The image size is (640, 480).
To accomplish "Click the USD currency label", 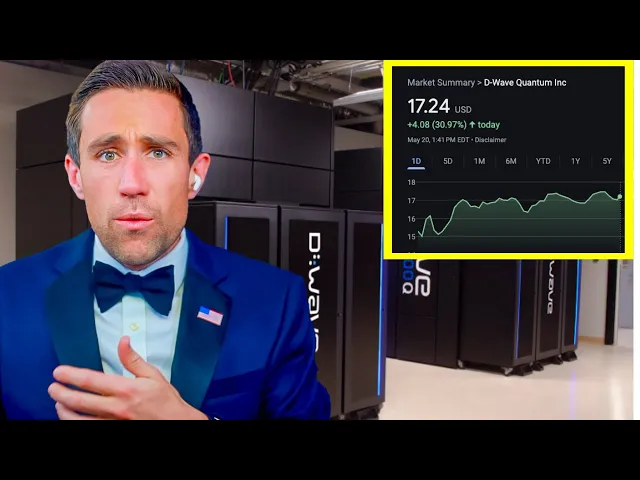I will tap(463, 110).
